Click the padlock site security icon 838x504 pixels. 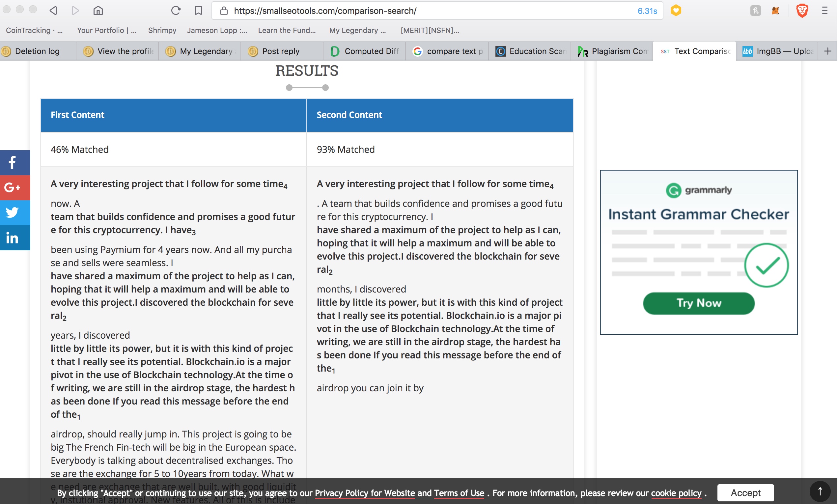tap(224, 11)
